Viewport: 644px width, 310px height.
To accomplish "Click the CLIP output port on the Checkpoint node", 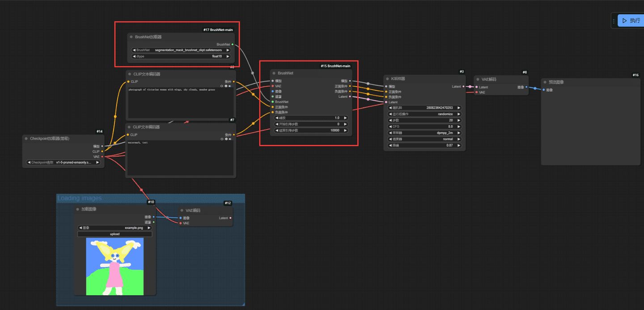I will point(102,151).
